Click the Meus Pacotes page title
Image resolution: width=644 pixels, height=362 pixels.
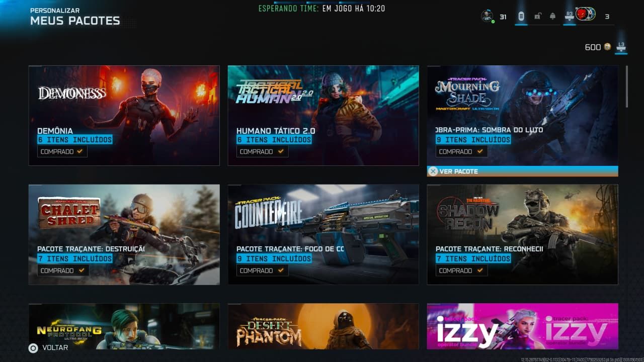coord(75,21)
